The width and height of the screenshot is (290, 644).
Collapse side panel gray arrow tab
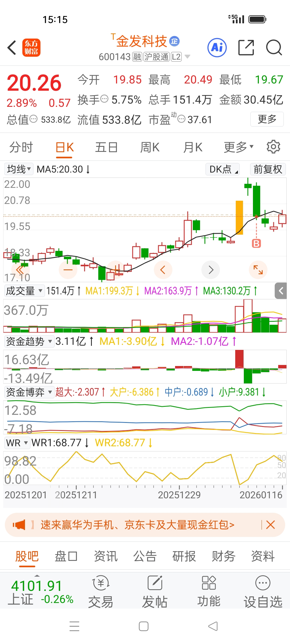[x=281, y=291]
